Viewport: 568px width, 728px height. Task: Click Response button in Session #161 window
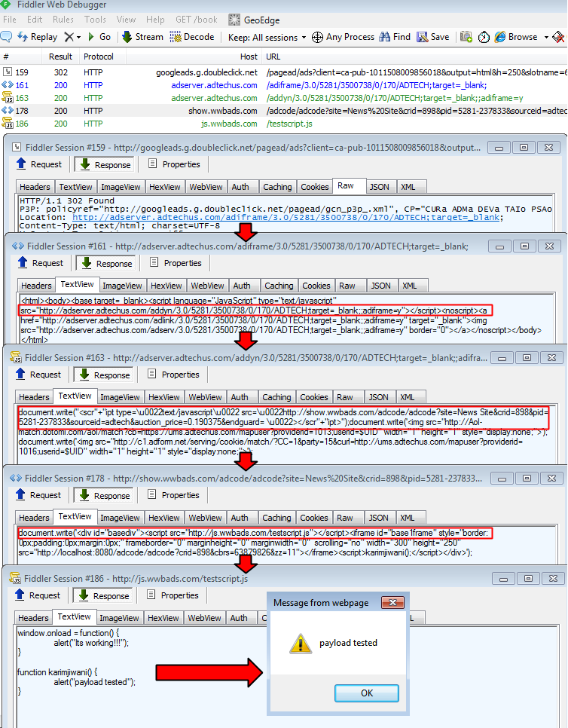pos(107,263)
